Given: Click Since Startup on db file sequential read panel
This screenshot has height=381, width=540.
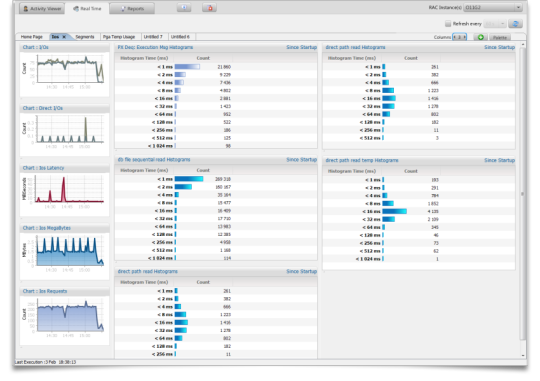Looking at the screenshot, I should [301, 160].
